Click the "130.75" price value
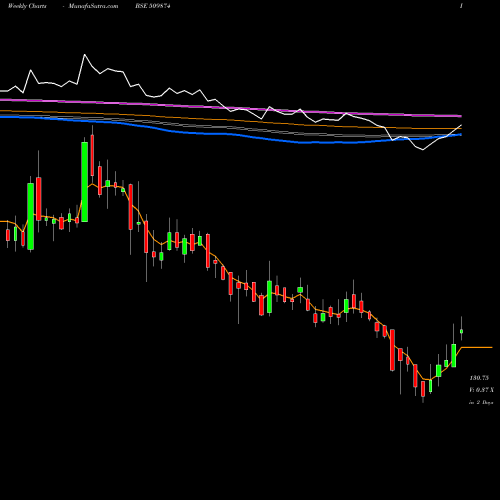Image resolution: width=500 pixels, height=500 pixels. [x=479, y=378]
